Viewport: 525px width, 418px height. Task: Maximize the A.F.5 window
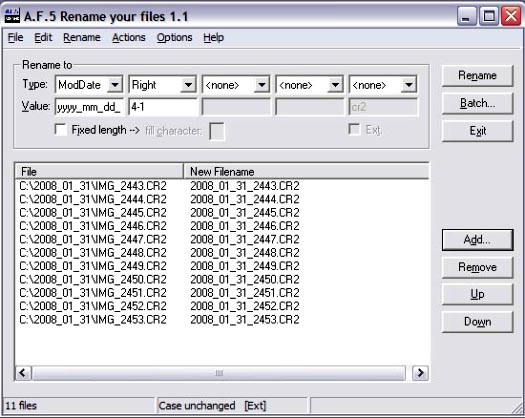click(489, 16)
